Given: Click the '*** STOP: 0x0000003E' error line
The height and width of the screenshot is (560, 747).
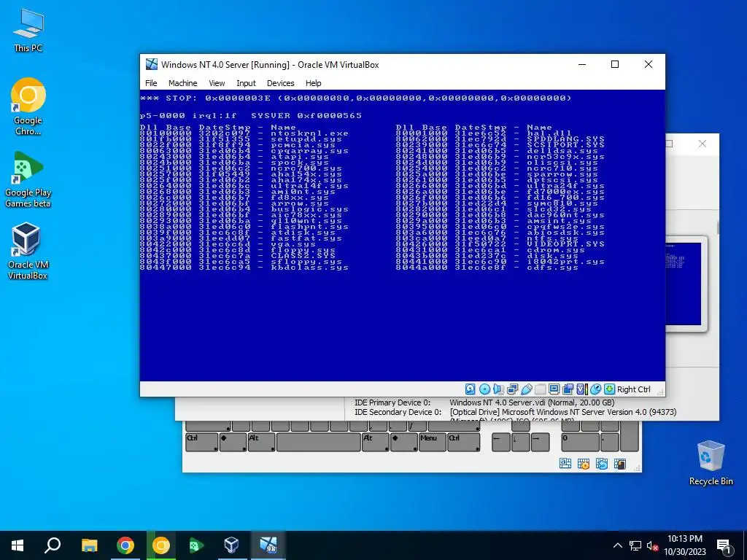Looking at the screenshot, I should click(355, 98).
